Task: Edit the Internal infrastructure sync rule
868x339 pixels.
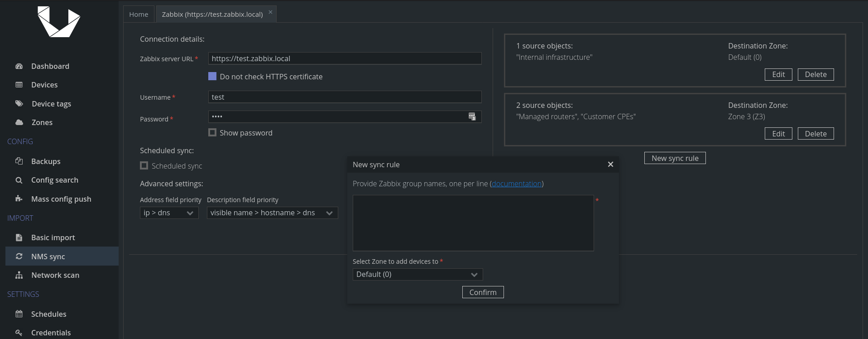Action: coord(778,74)
